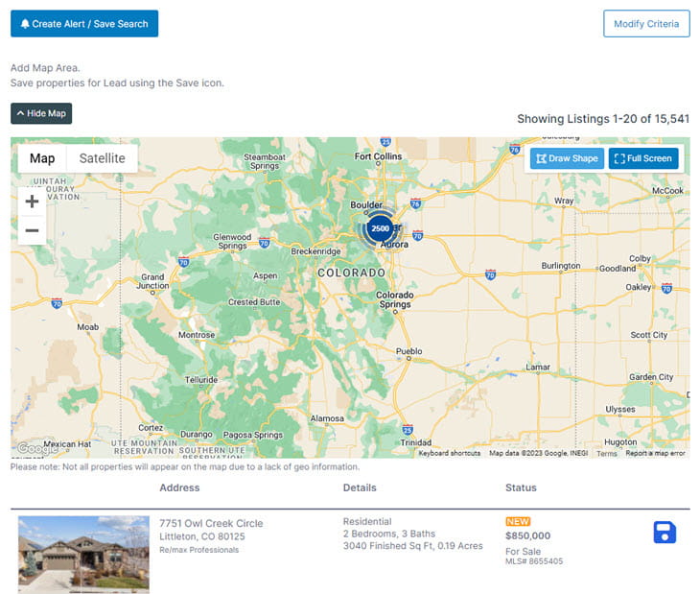Collapse the map with Hide Map
Viewport: 700px width, 594px height.
(41, 113)
